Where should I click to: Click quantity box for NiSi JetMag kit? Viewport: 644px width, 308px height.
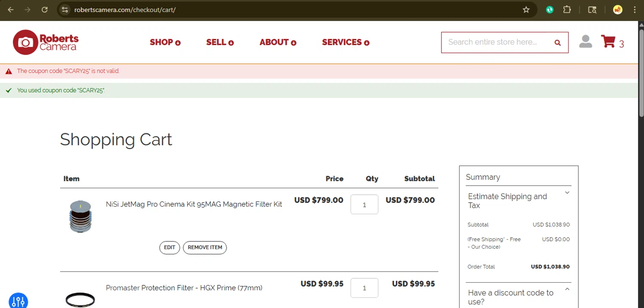tap(365, 204)
